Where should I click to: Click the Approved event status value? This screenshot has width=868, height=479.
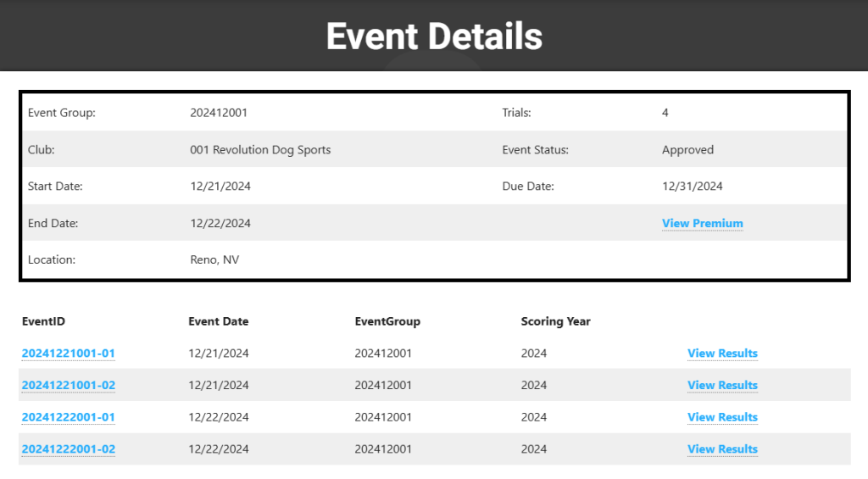[x=687, y=150]
